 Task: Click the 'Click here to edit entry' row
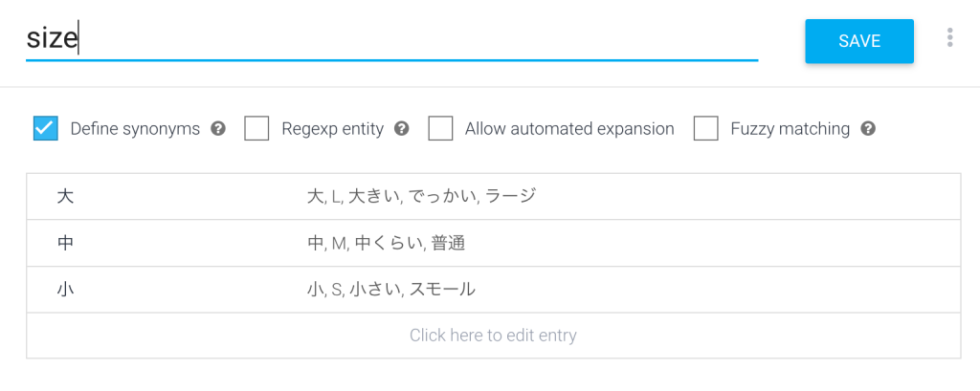(x=493, y=336)
